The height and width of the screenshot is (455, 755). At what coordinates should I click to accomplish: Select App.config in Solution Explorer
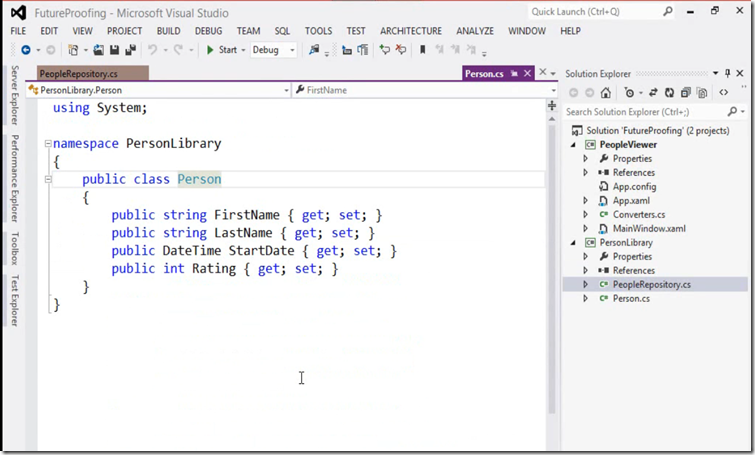(634, 187)
